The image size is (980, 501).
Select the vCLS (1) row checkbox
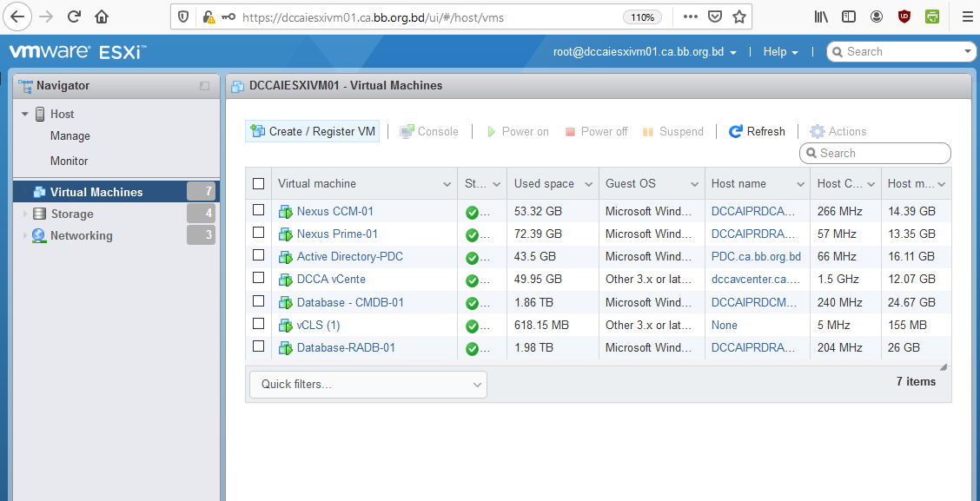click(258, 323)
